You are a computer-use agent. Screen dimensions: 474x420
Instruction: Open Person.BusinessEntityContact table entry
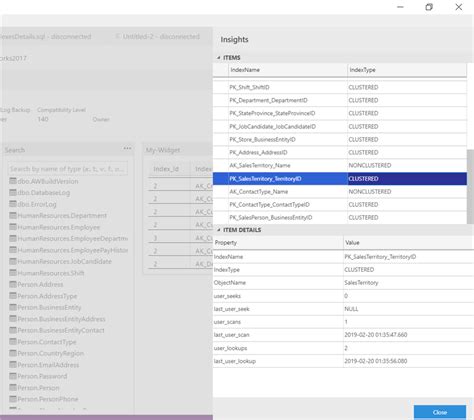point(57,330)
